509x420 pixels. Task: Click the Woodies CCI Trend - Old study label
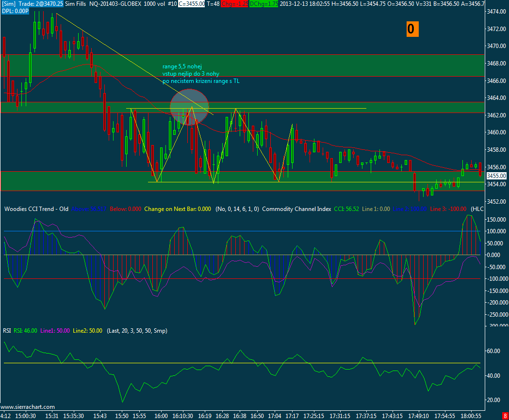[x=36, y=209]
